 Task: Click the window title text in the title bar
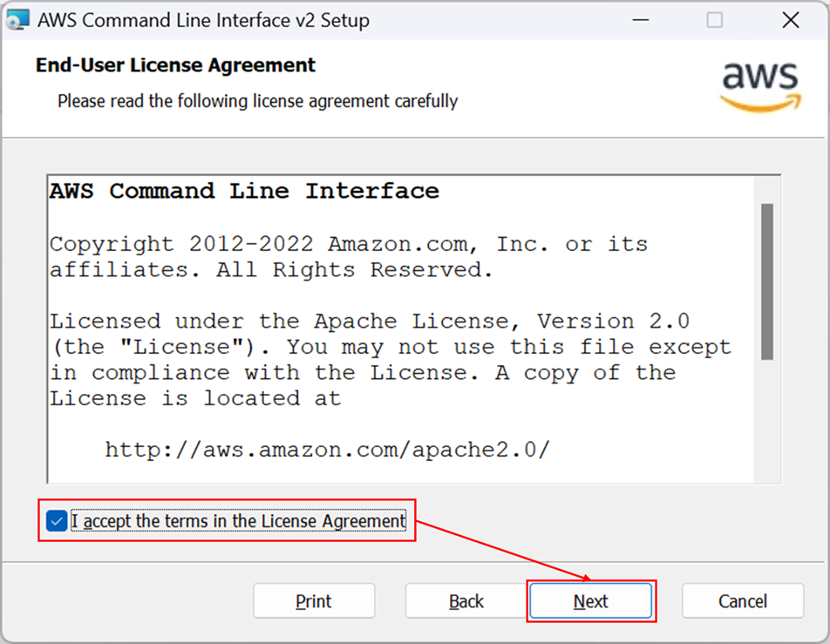tap(203, 20)
